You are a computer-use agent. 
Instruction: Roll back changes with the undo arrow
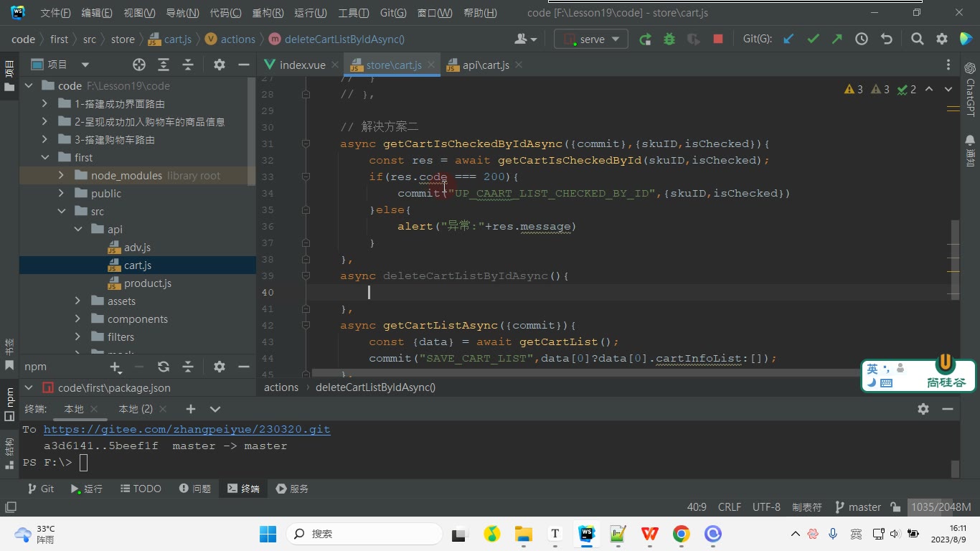pos(886,39)
